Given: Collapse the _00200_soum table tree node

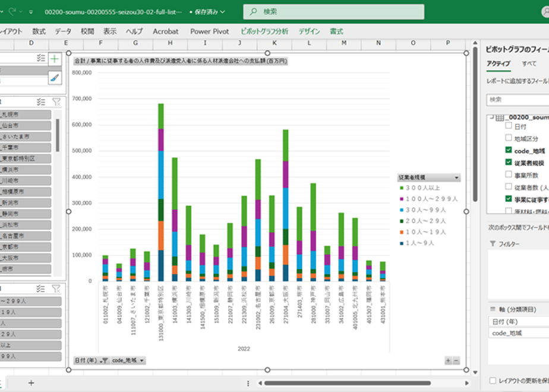Looking at the screenshot, I should click(x=491, y=117).
